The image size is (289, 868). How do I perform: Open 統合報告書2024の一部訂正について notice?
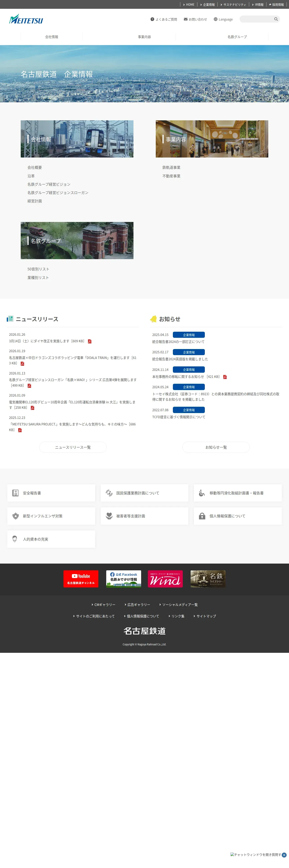pyautogui.click(x=178, y=342)
